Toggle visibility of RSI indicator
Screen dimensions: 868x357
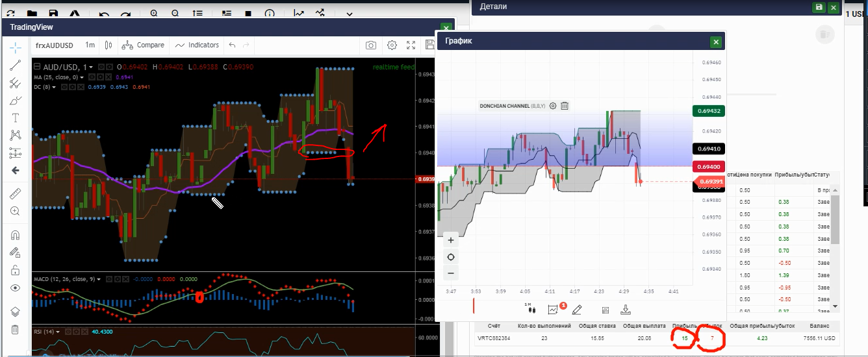click(68, 332)
